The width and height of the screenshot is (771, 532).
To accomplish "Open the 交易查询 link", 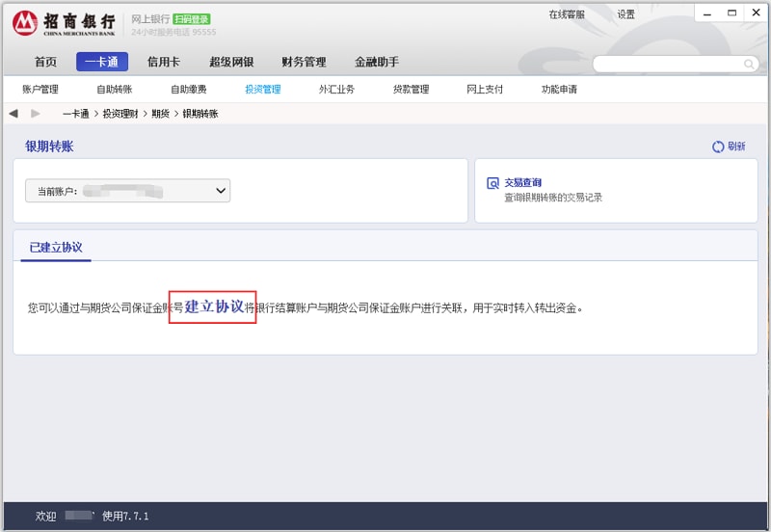I will pos(522,182).
